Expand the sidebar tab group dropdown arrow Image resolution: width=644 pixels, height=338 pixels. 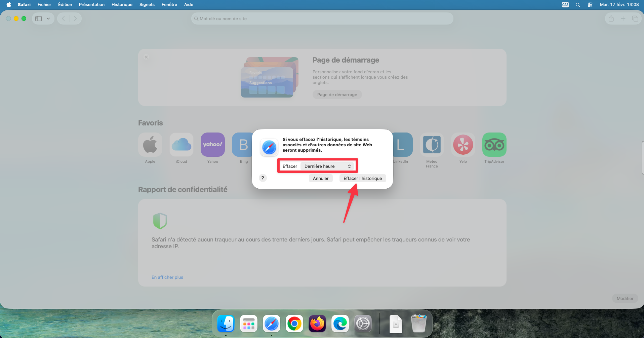[x=48, y=18]
